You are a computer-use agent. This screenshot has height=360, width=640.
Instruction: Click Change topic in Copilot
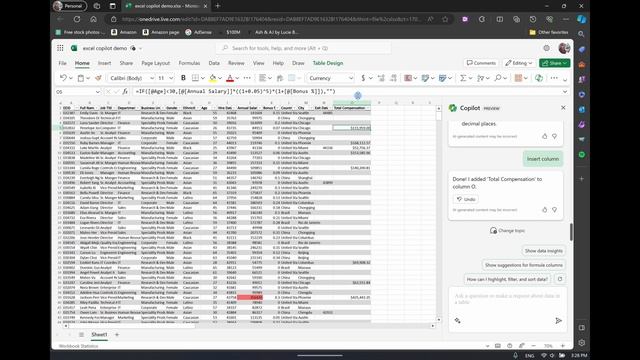[507, 231]
